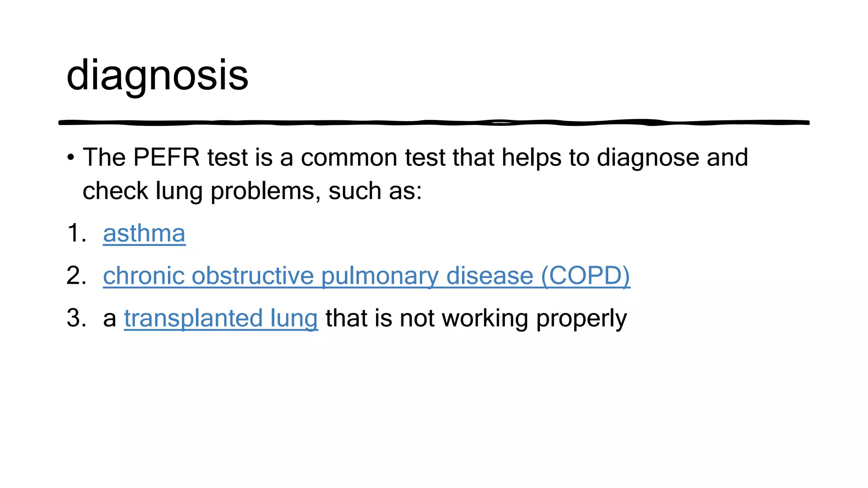Click the word PEFR in the bullet
The height and width of the screenshot is (488, 868).
tap(166, 157)
